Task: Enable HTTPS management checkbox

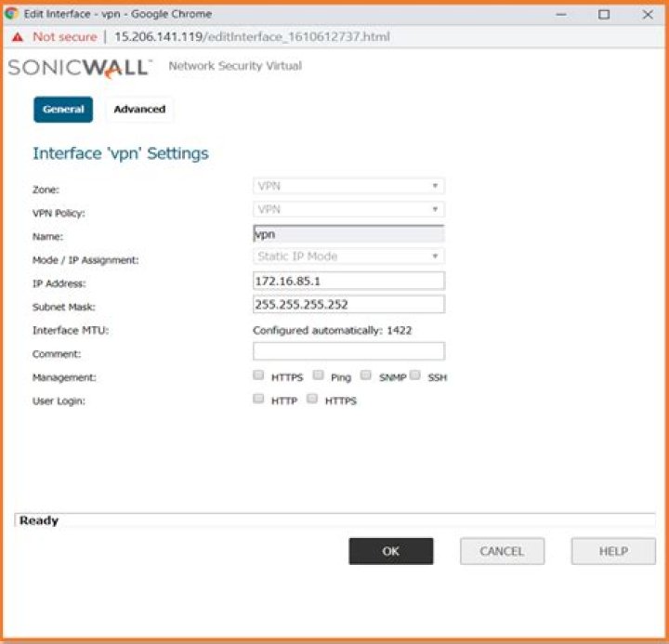Action: [x=258, y=375]
